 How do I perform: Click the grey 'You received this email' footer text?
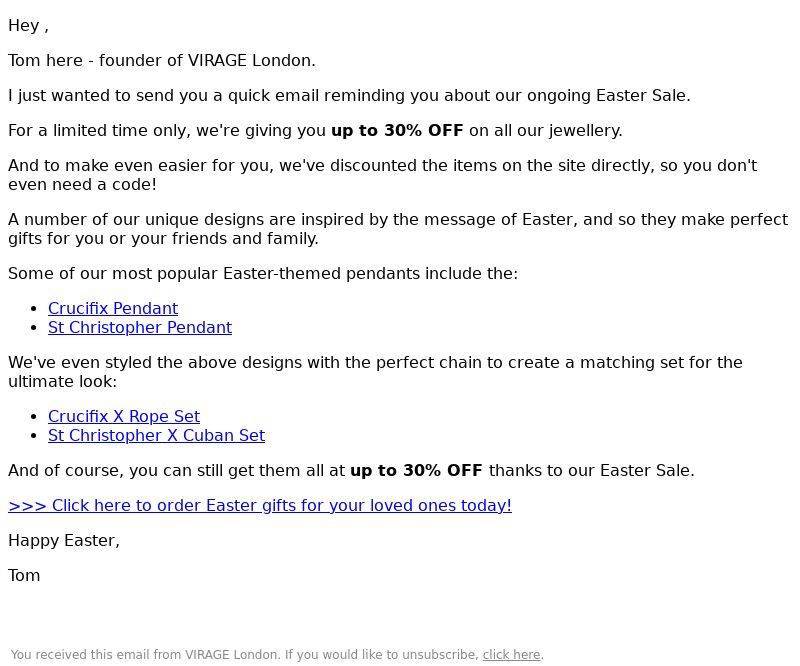[x=245, y=654]
